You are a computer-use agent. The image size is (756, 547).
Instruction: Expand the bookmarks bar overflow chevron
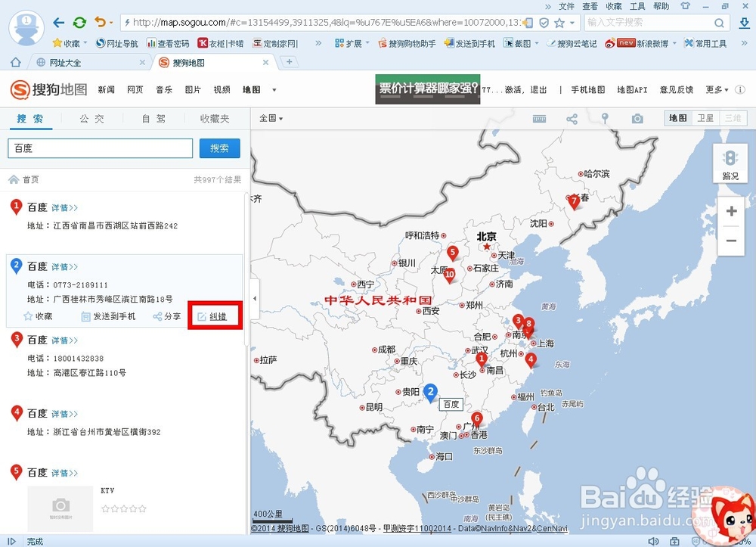coord(318,43)
